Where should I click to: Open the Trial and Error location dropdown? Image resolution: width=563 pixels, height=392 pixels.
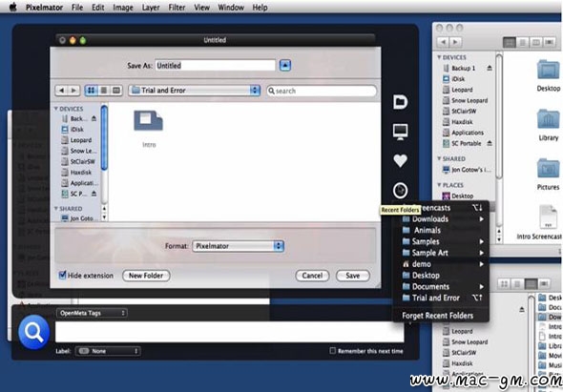(195, 90)
